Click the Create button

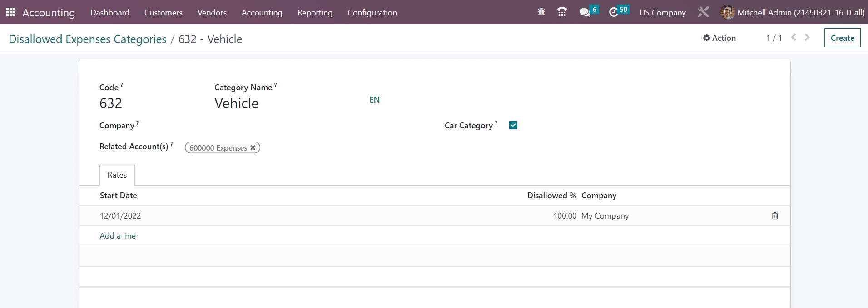(x=842, y=38)
